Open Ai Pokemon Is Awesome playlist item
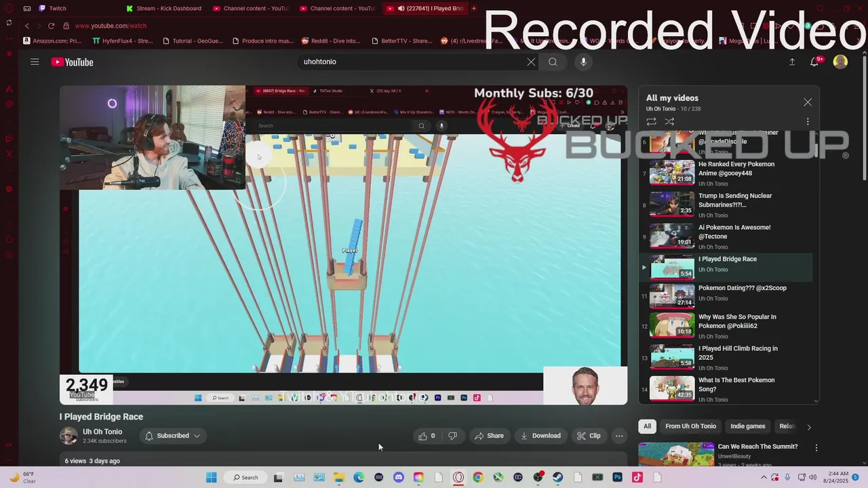 [726, 237]
